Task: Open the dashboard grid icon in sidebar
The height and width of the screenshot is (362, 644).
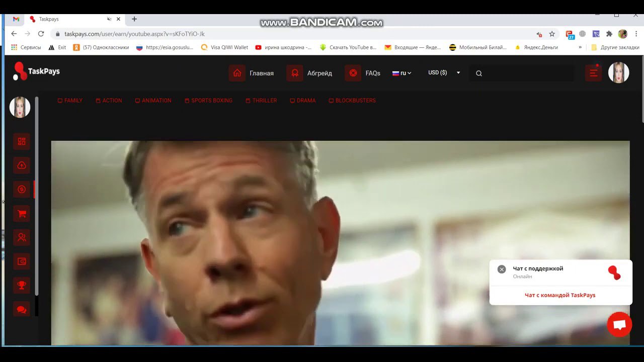Action: (22, 141)
